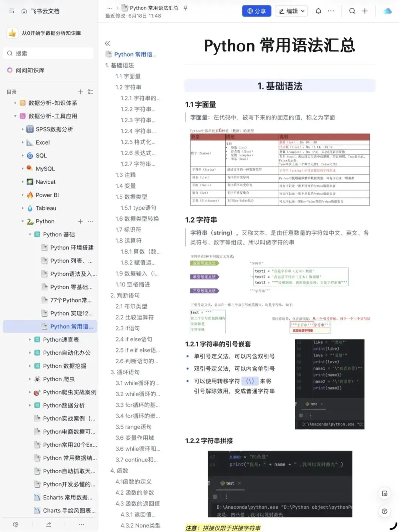Jump to outline heading 2.3 if语句

(x=127, y=328)
